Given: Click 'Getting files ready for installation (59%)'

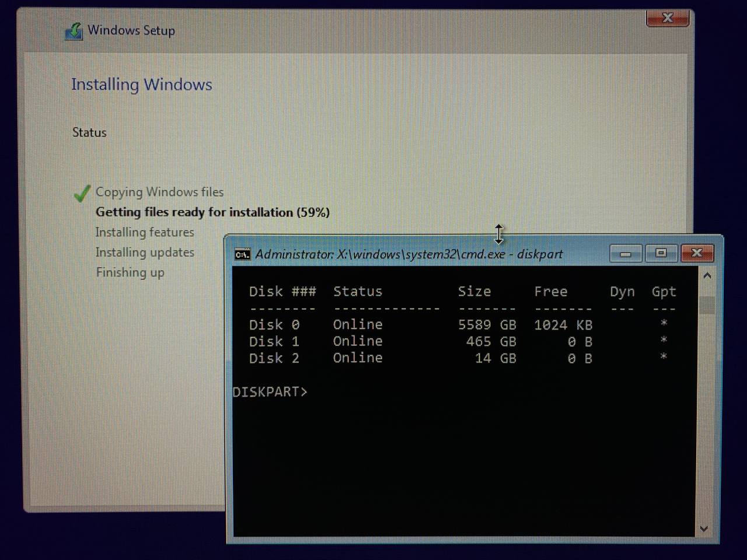Looking at the screenshot, I should coord(212,212).
